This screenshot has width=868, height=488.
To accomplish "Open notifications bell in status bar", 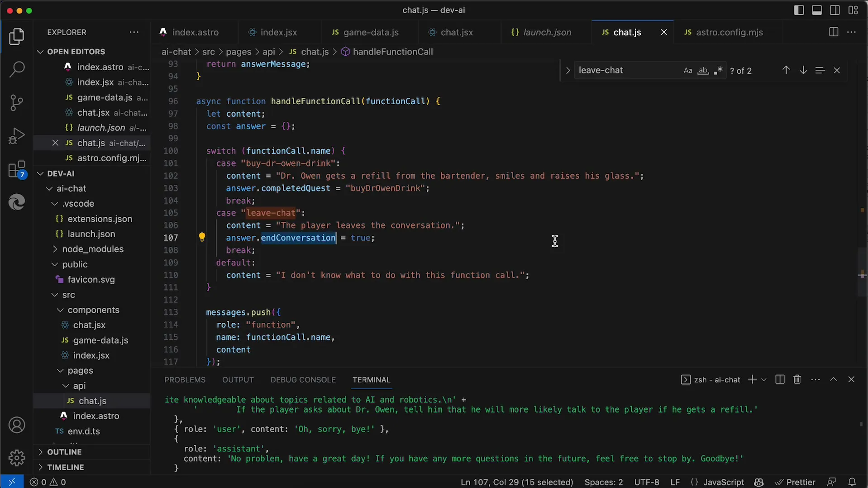I will tap(852, 482).
